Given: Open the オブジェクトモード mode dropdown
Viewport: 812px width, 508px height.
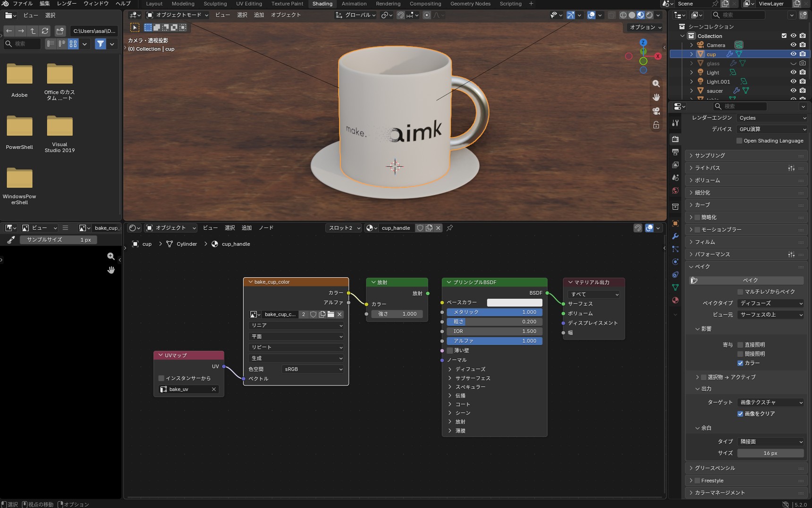Looking at the screenshot, I should tap(177, 15).
